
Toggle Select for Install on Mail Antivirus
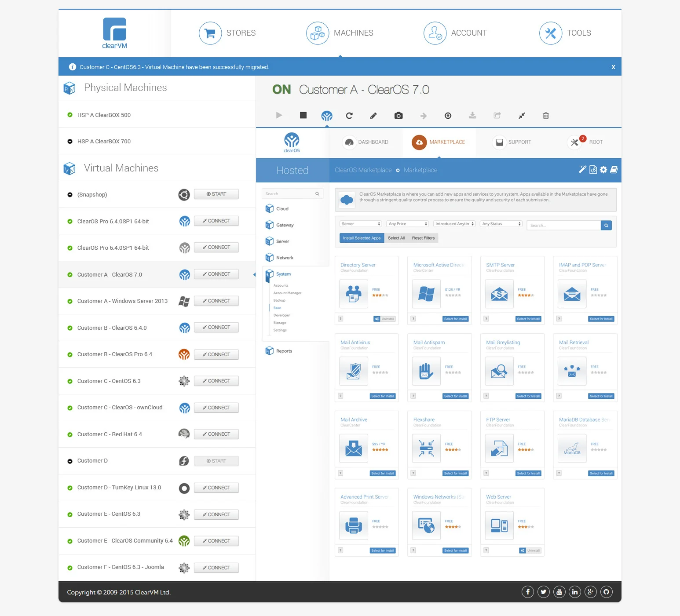coord(382,396)
